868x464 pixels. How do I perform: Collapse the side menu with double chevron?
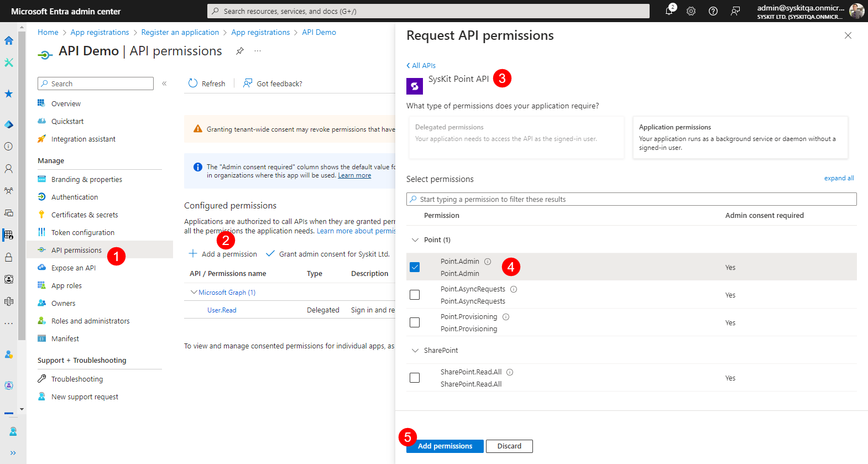click(x=164, y=84)
